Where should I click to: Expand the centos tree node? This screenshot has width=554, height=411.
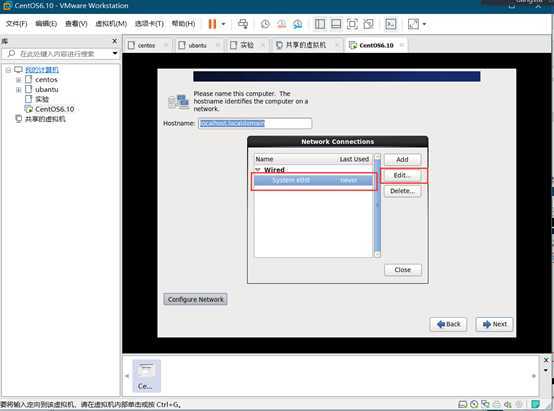19,80
